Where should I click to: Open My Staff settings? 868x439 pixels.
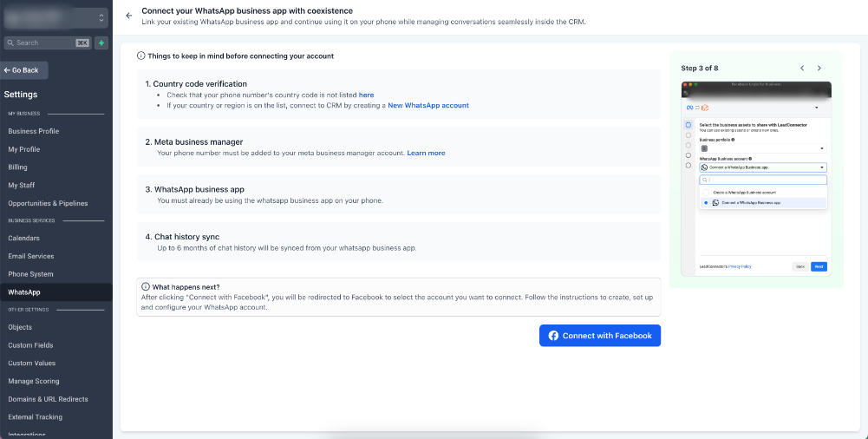(x=22, y=186)
